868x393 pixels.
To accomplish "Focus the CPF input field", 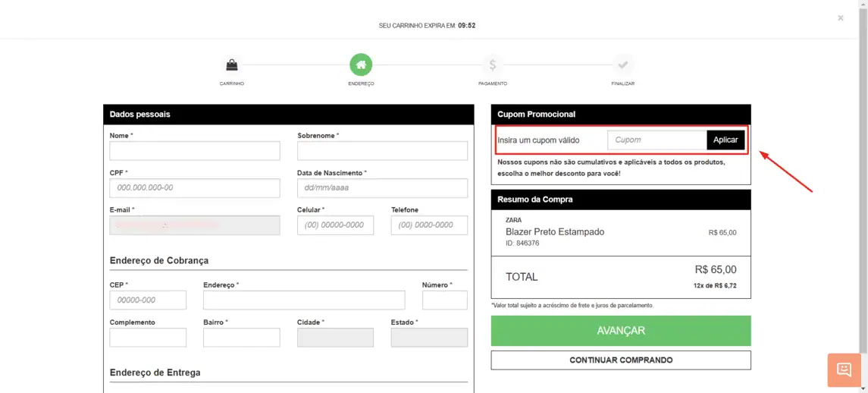I will coord(195,188).
